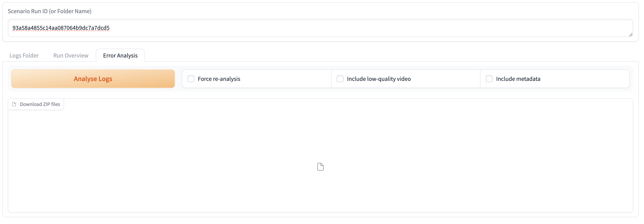Click the Include metadata label text

(x=518, y=79)
